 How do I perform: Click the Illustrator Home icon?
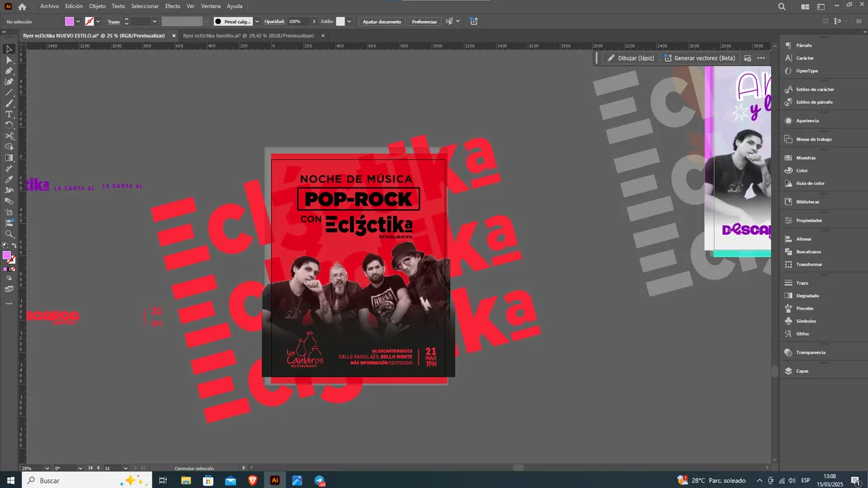22,6
